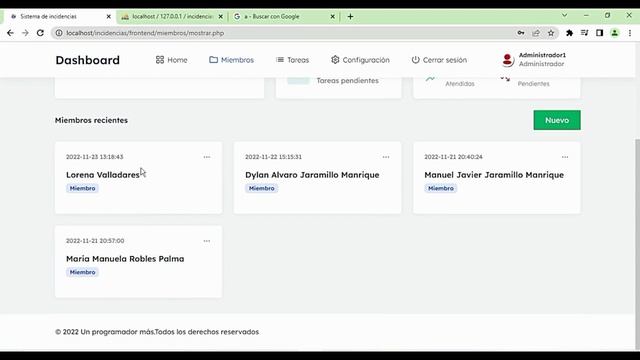
Task: Open the saved passwords key icon
Action: 521,33
